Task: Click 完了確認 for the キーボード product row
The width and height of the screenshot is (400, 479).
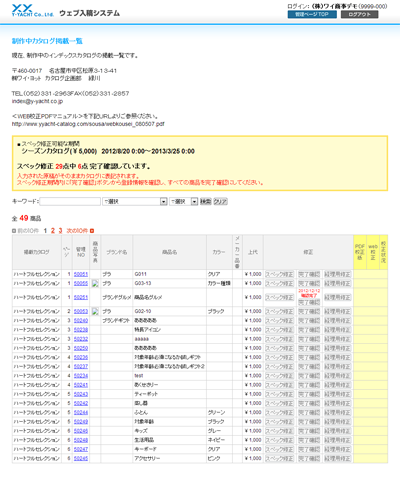Action: point(309,449)
